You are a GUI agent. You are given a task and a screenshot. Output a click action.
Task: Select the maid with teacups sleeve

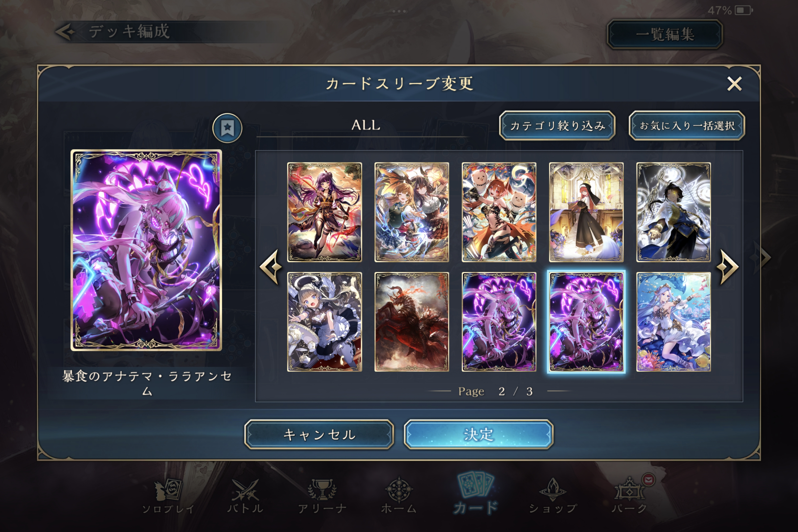324,322
